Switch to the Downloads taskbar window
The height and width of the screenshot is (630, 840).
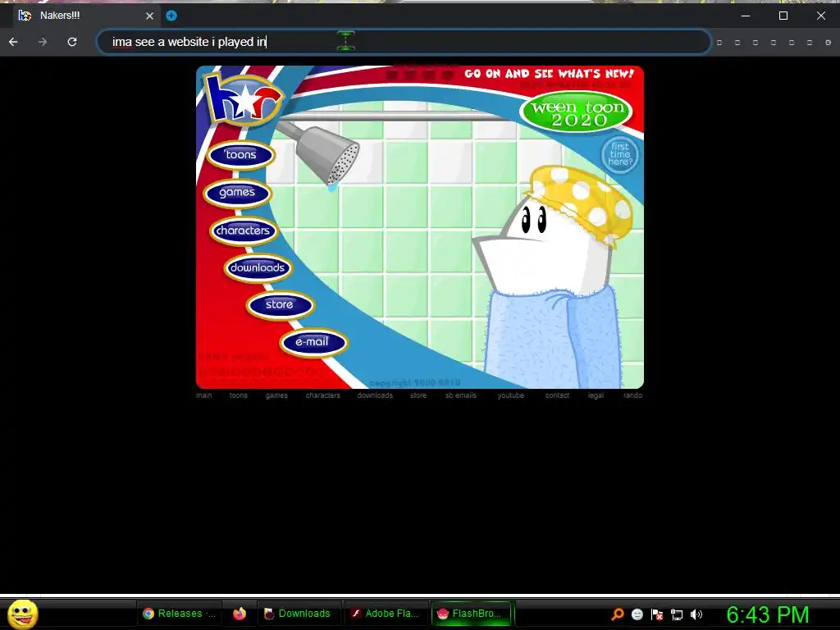click(x=299, y=614)
